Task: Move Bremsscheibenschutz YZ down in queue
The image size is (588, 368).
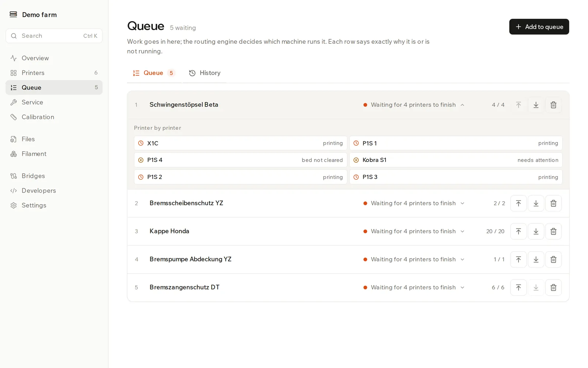Action: point(536,203)
